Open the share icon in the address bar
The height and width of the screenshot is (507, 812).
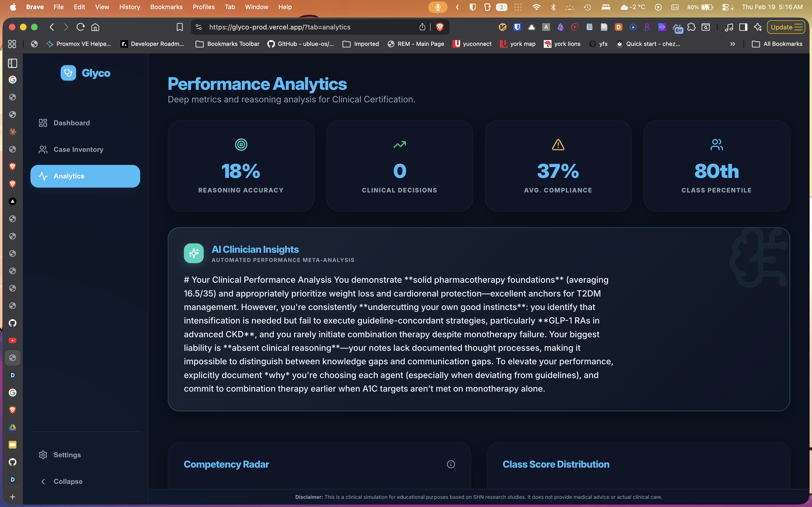[x=422, y=27]
